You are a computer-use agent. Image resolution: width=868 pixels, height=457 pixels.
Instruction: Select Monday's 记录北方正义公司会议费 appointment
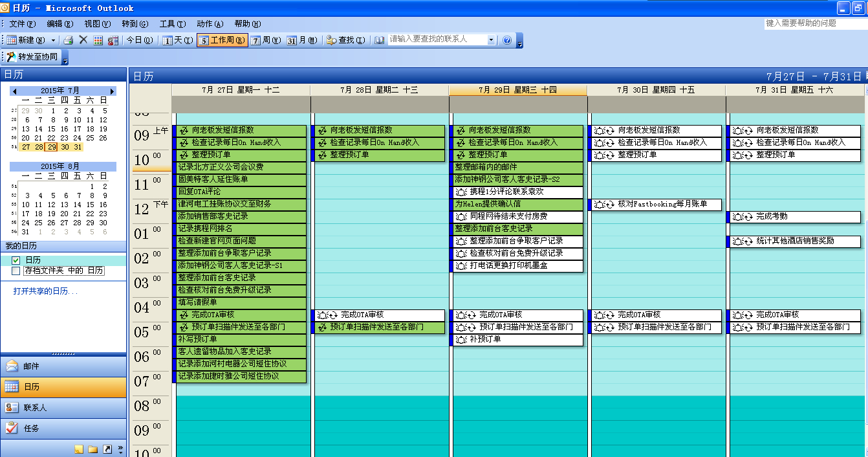point(241,167)
